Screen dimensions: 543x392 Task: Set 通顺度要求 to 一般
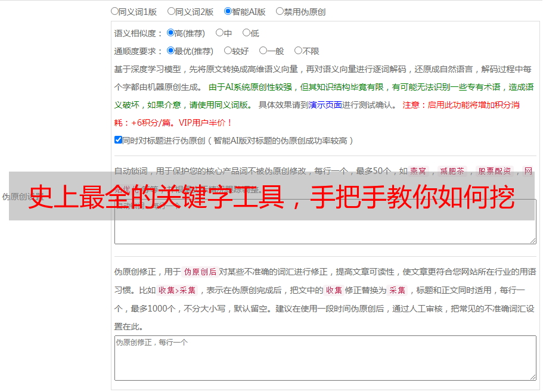[263, 51]
